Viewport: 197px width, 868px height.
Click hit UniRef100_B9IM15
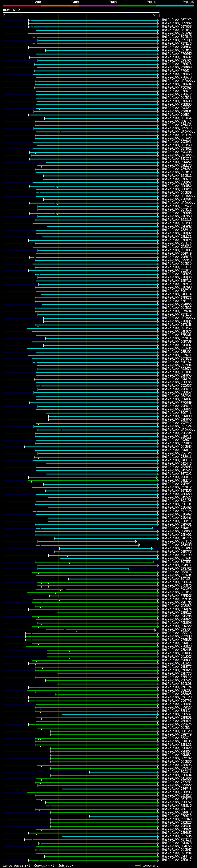[x=176, y=37]
